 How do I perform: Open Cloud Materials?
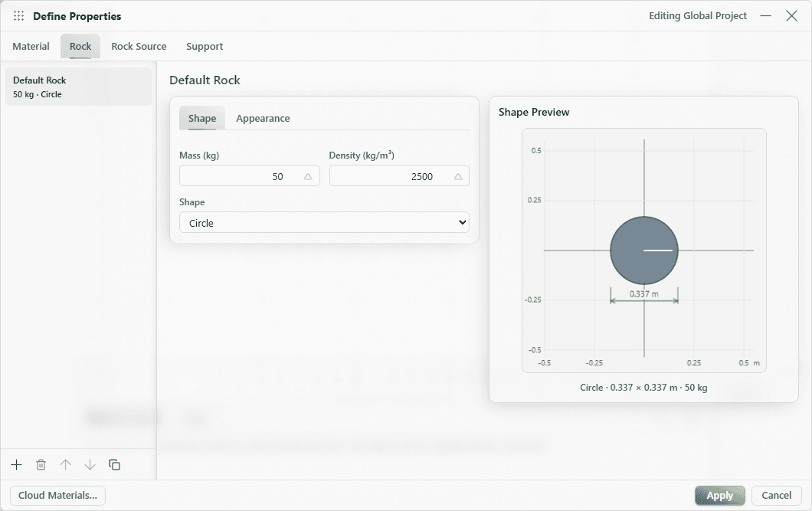(x=57, y=496)
